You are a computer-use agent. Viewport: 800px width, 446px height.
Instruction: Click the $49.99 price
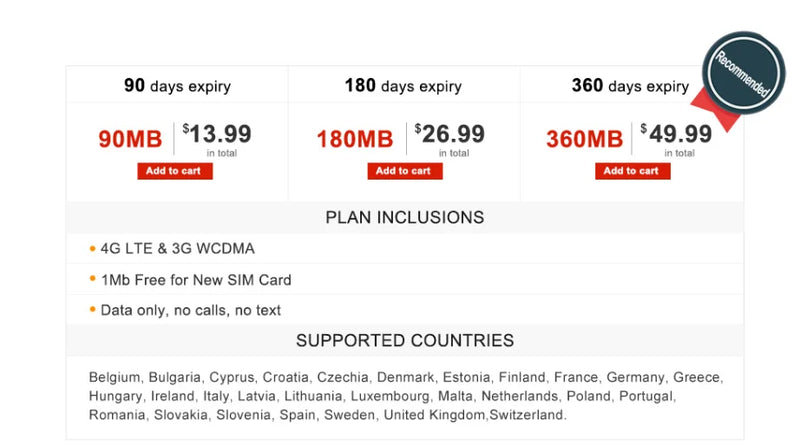(x=676, y=134)
